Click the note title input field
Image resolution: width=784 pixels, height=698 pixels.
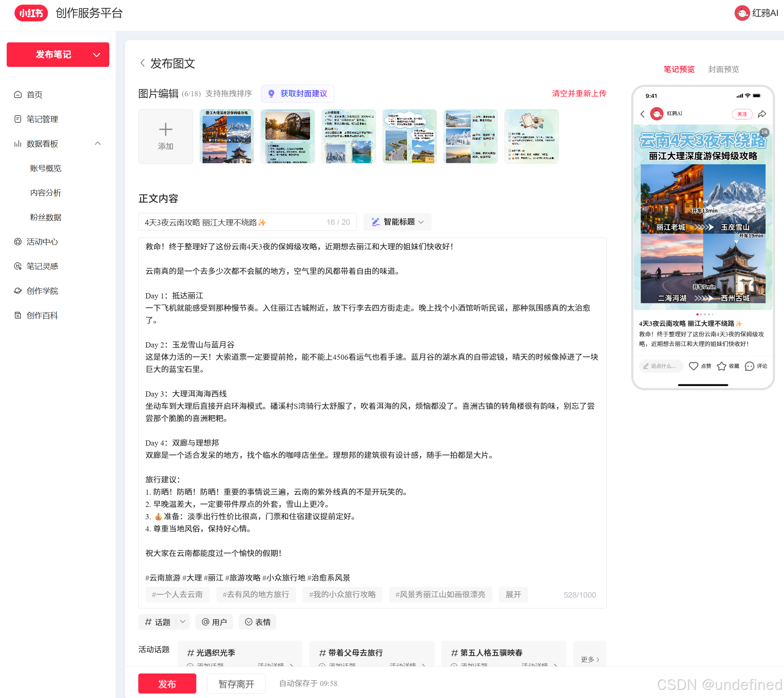pyautogui.click(x=230, y=222)
